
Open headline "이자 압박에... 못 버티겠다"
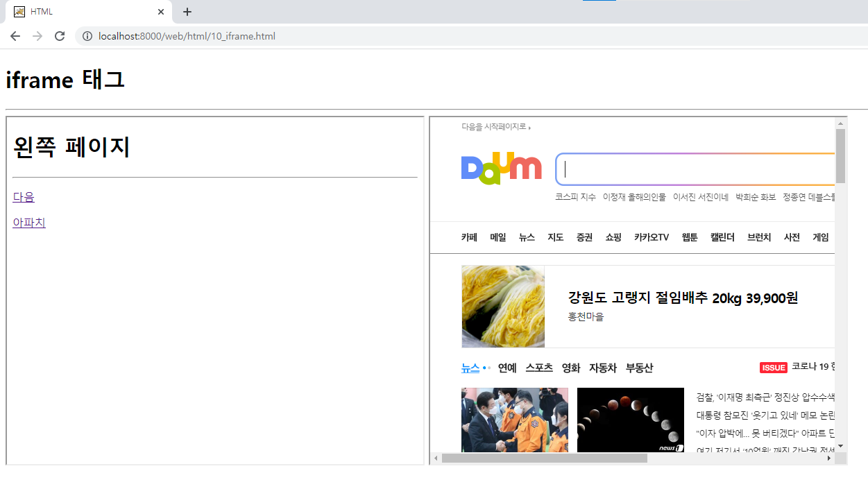(x=765, y=432)
